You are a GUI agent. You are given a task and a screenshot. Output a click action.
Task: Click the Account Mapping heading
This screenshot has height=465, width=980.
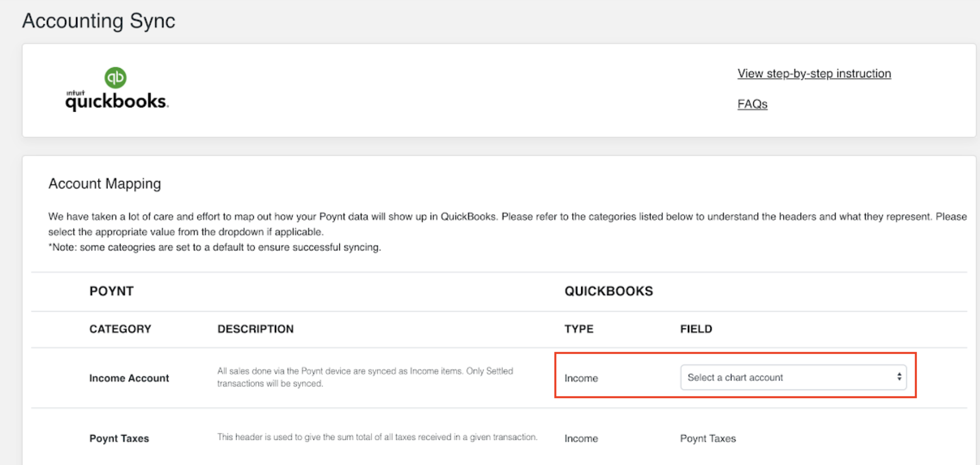point(105,184)
